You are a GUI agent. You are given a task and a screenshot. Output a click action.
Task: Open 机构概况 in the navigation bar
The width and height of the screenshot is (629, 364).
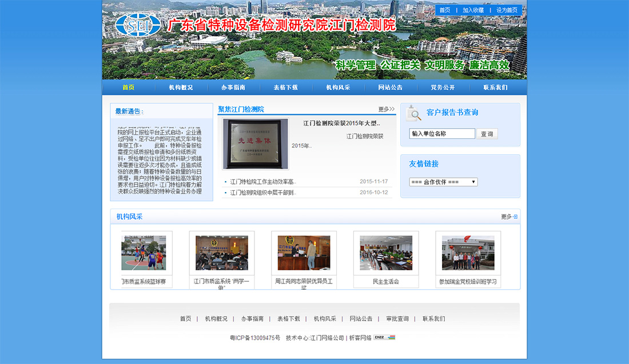tap(181, 87)
